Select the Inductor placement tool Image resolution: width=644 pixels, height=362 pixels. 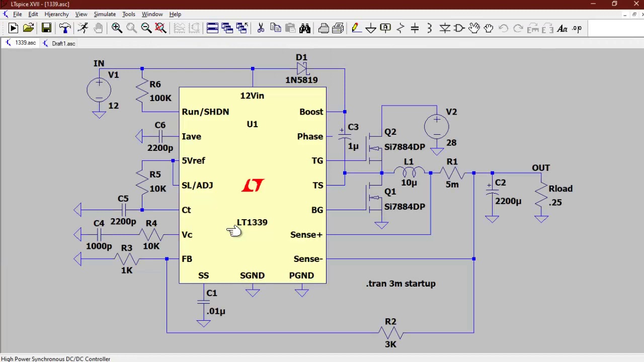[430, 29]
